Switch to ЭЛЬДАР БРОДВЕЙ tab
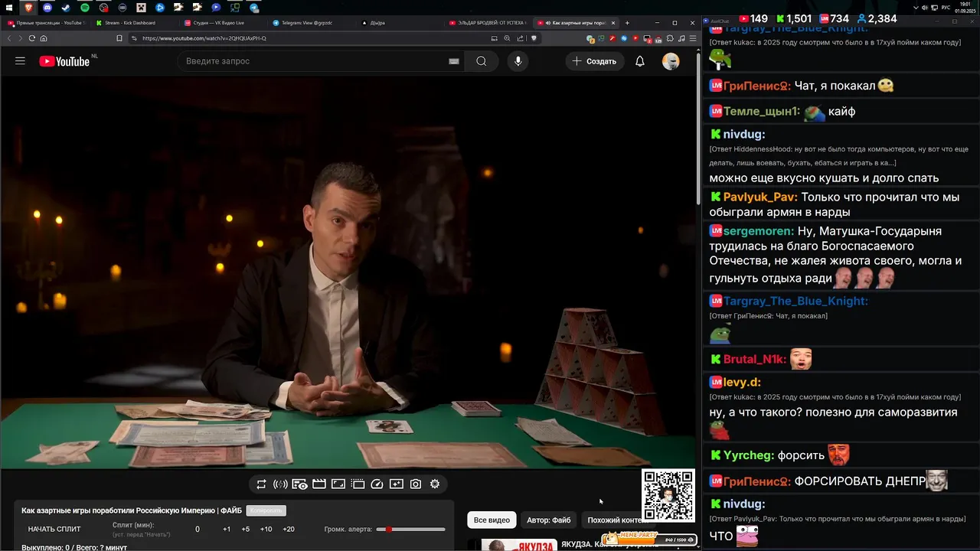The image size is (980, 551). pyautogui.click(x=487, y=23)
